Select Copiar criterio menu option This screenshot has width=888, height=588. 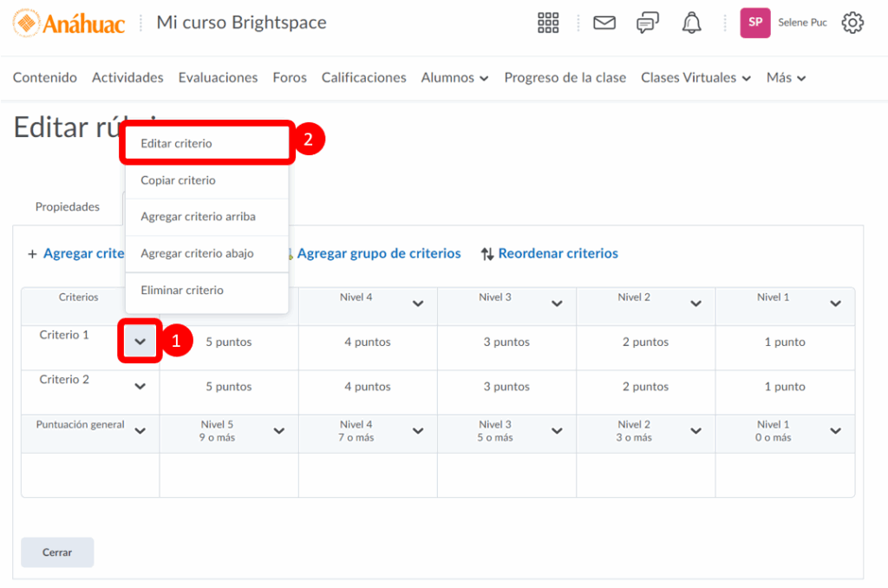[178, 180]
